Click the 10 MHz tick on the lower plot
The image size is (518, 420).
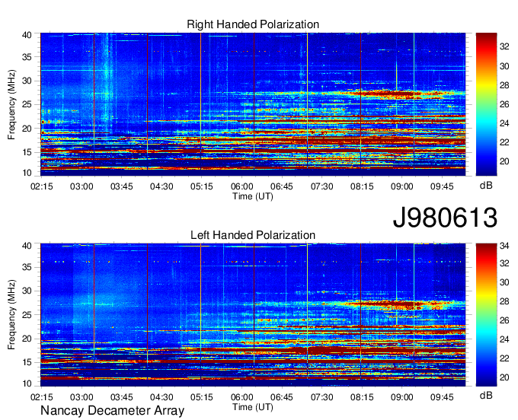point(27,383)
